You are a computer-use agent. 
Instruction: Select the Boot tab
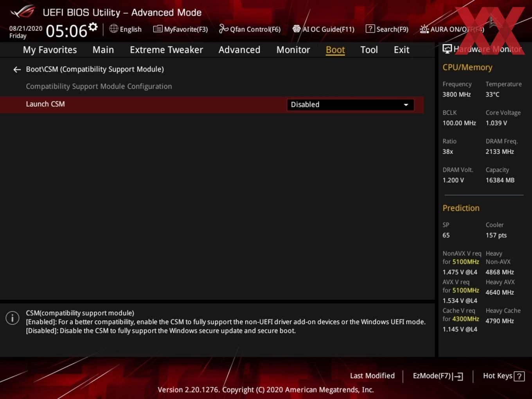coord(335,50)
